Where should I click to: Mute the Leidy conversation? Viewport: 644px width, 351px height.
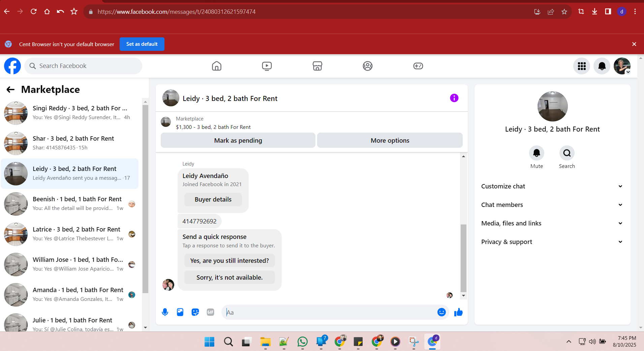(x=536, y=153)
